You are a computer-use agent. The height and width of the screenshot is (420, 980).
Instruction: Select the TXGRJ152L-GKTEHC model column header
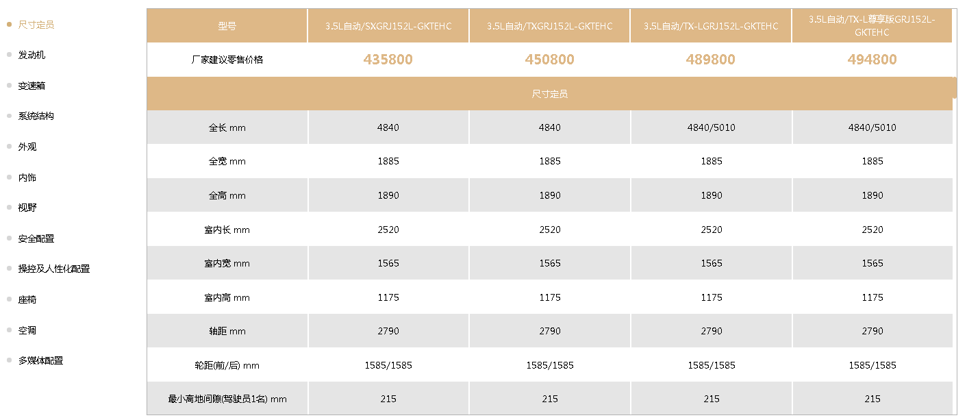550,26
